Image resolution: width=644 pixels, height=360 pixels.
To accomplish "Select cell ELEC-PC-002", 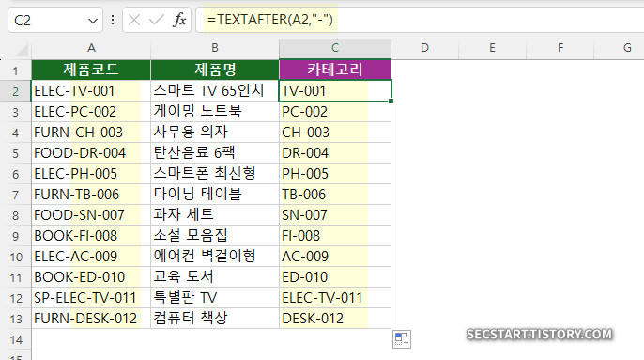I will click(x=91, y=112).
